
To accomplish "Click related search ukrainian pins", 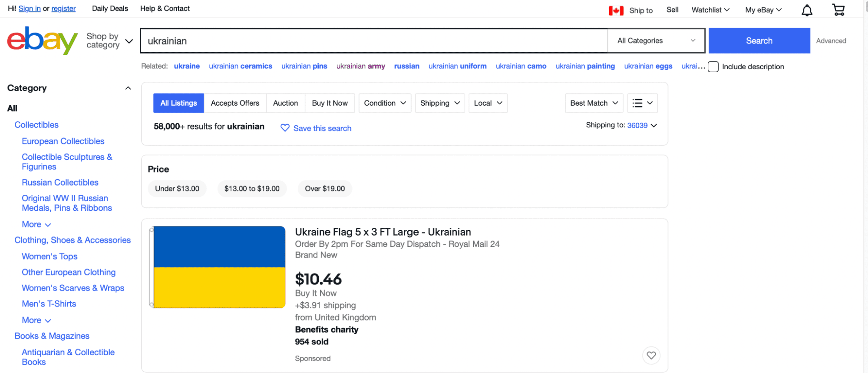I will tap(304, 66).
